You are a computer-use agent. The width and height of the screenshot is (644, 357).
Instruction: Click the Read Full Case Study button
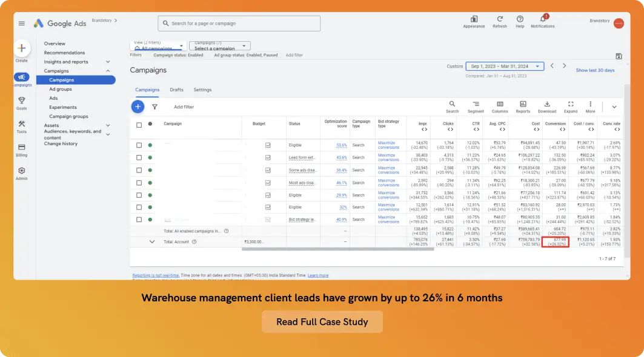[322, 322]
